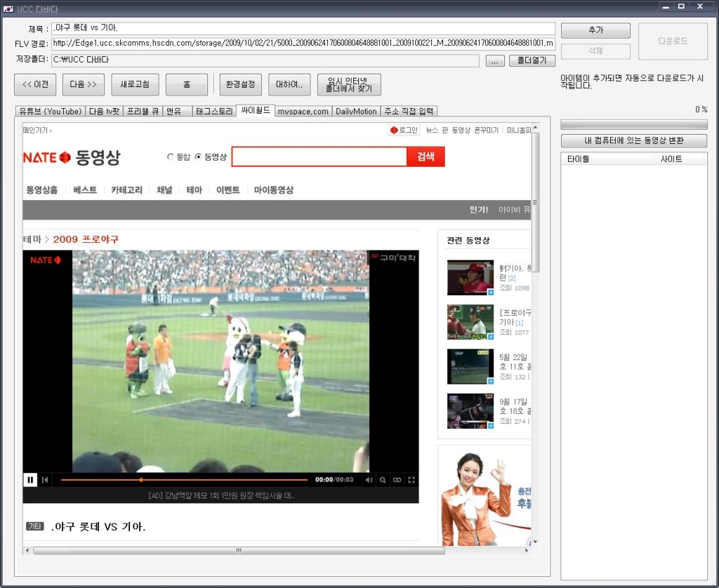This screenshot has width=719, height=588.
Task: Open the 이벤트 menu item
Action: coord(228,189)
